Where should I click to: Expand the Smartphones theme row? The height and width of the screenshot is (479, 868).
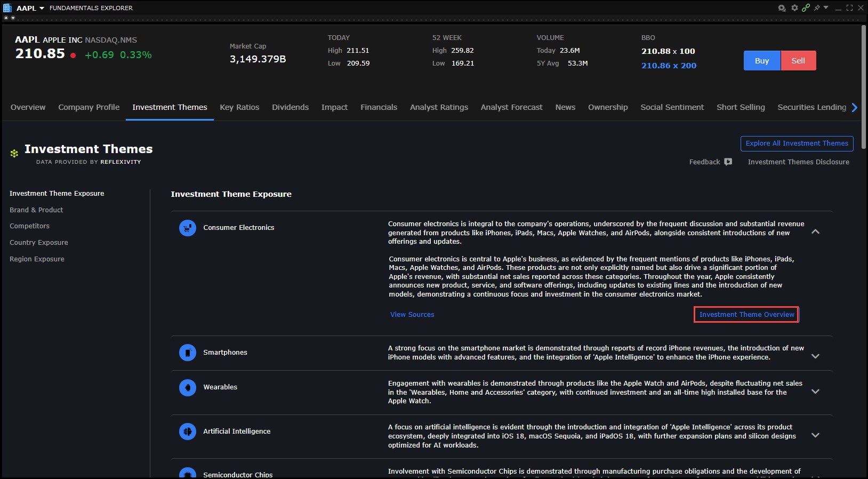[x=815, y=356]
